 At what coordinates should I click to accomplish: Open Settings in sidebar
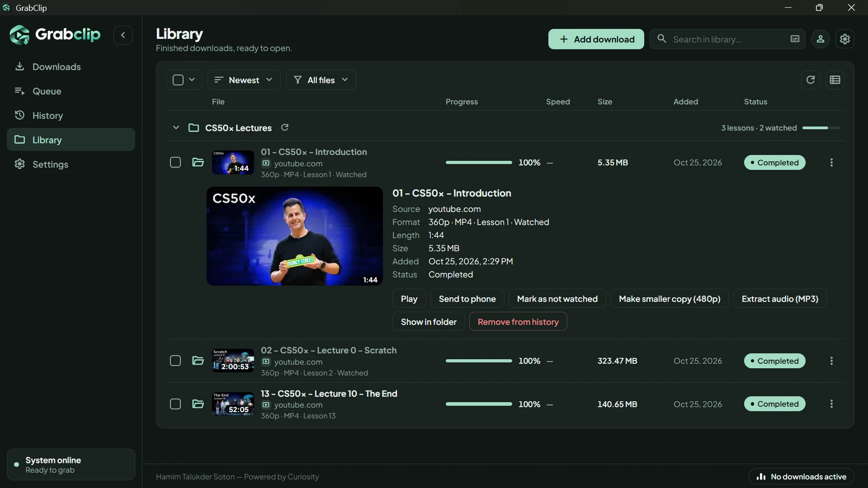(71, 164)
